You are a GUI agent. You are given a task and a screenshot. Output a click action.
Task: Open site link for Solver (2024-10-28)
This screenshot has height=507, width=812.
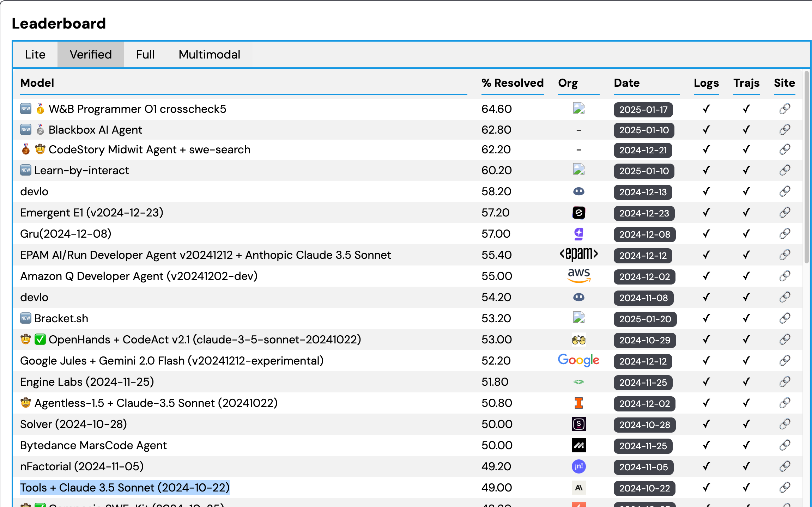pyautogui.click(x=784, y=424)
